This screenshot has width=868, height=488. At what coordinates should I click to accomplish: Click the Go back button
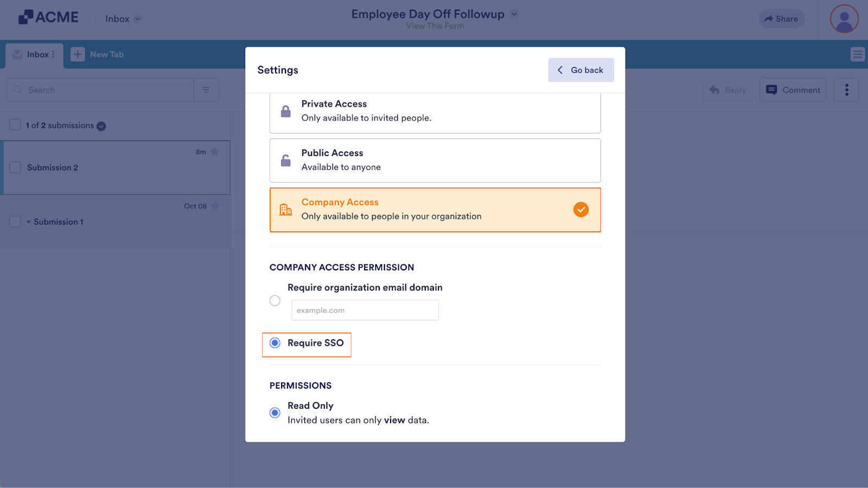coord(580,70)
